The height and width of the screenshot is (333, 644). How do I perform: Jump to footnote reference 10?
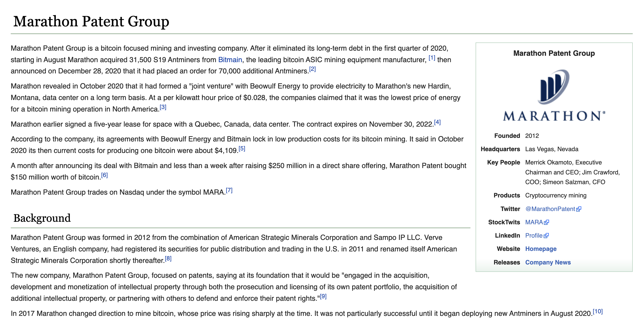tap(598, 312)
